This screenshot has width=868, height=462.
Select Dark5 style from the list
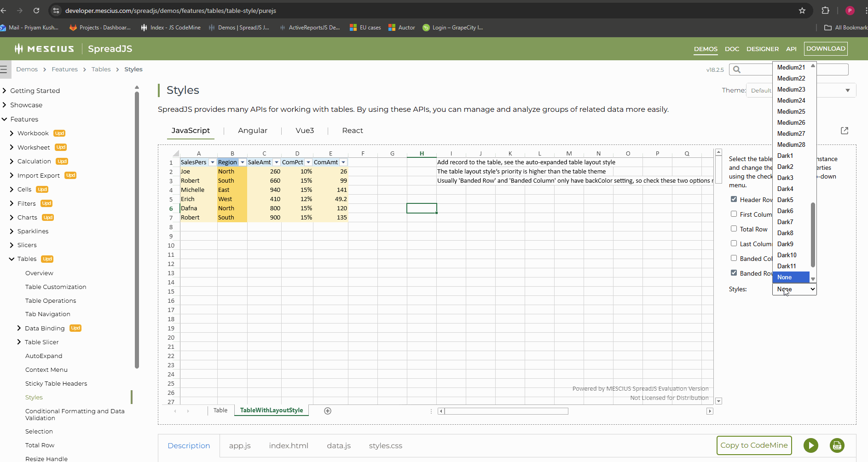pyautogui.click(x=785, y=200)
